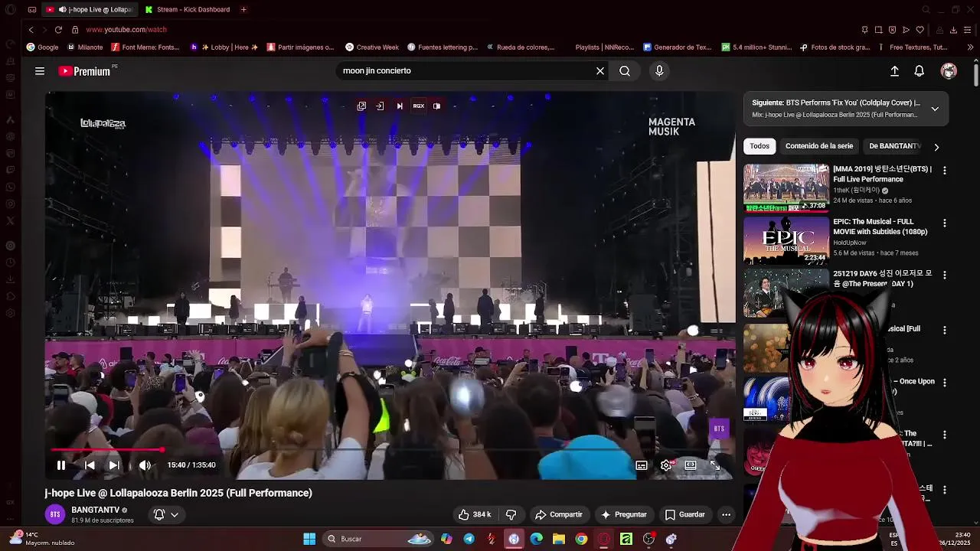This screenshot has height=551, width=980.
Task: Reload the current page
Action: coord(58,30)
